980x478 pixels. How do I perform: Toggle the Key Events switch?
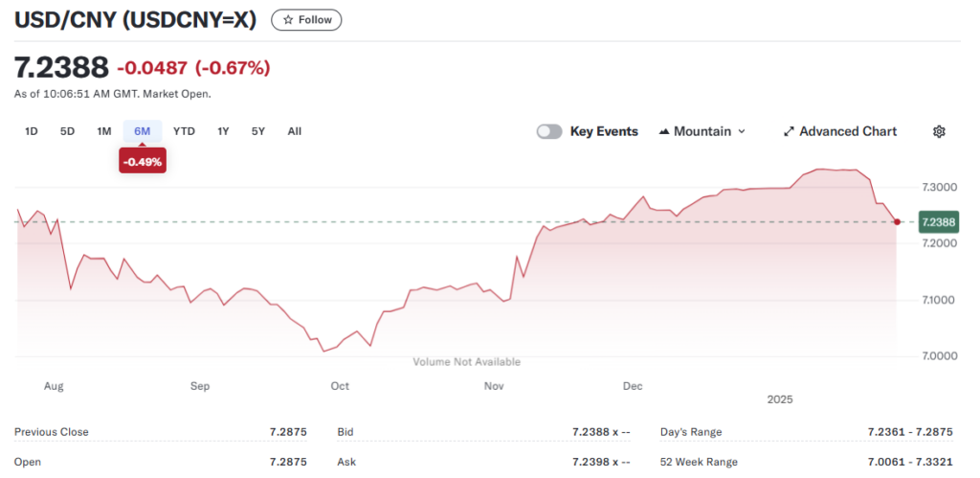(549, 131)
